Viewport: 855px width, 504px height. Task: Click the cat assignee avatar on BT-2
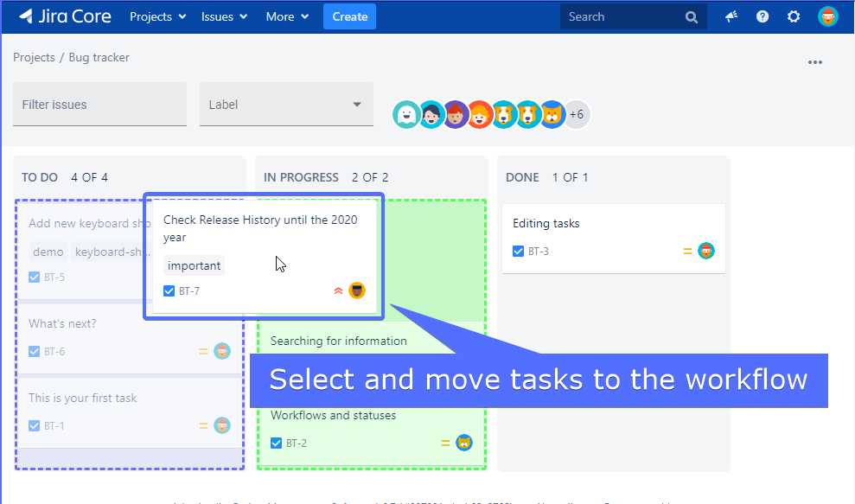[464, 443]
